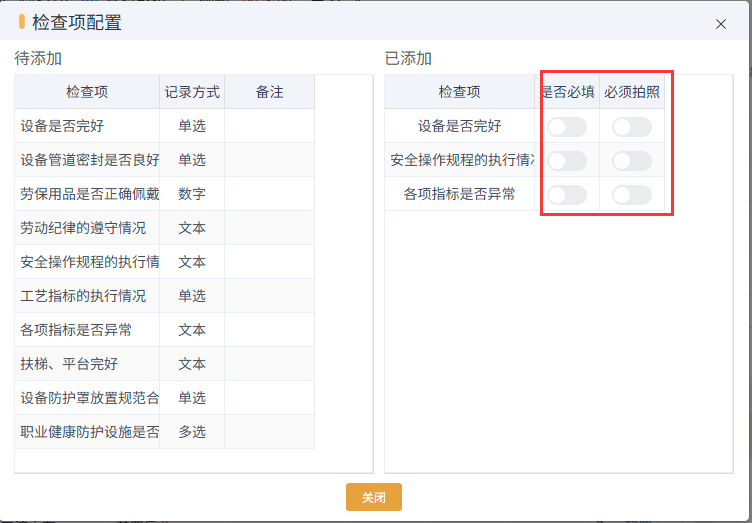Image resolution: width=752 pixels, height=523 pixels.
Task: Click 多选 cell for 职业健康防护设施
Action: 192,432
